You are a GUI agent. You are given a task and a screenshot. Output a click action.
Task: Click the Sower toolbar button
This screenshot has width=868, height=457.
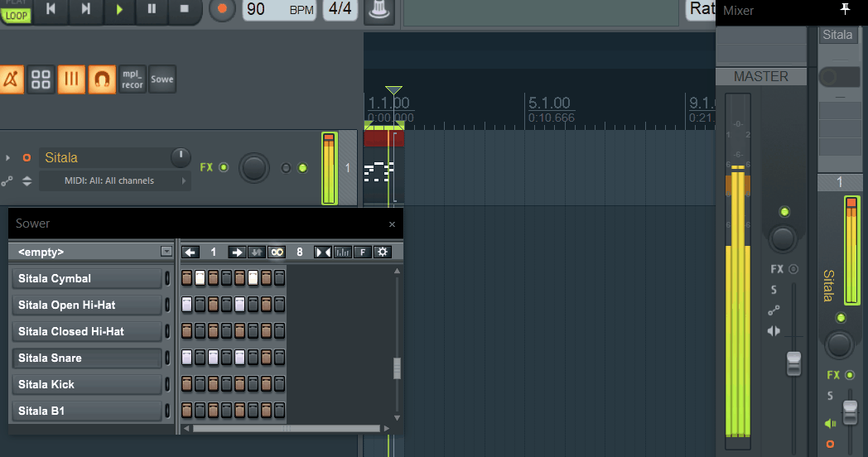(x=162, y=79)
